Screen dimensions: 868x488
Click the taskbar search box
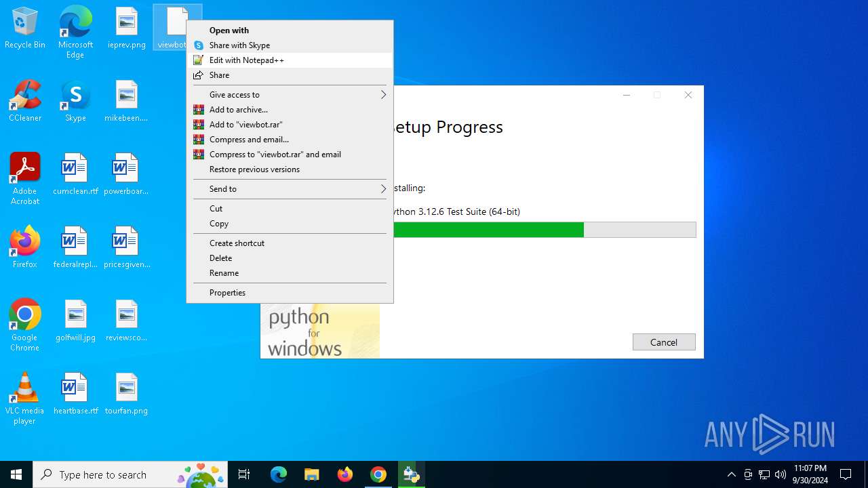point(131,474)
